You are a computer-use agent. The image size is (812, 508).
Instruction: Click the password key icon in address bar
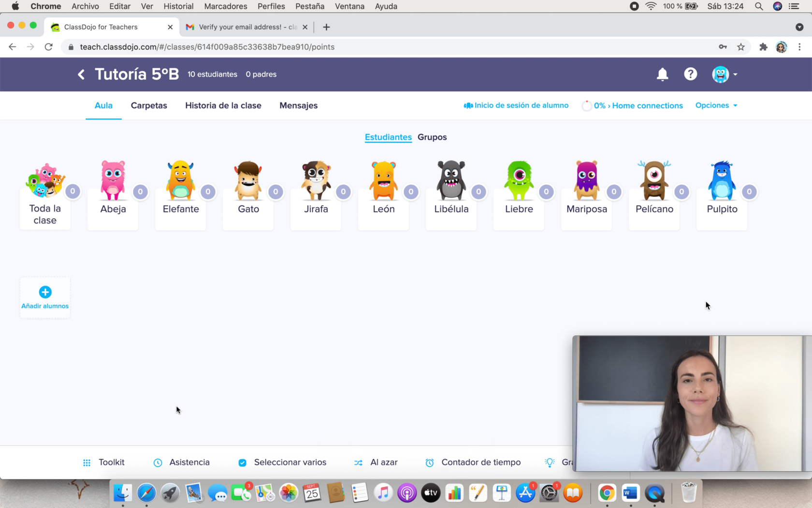click(x=723, y=47)
